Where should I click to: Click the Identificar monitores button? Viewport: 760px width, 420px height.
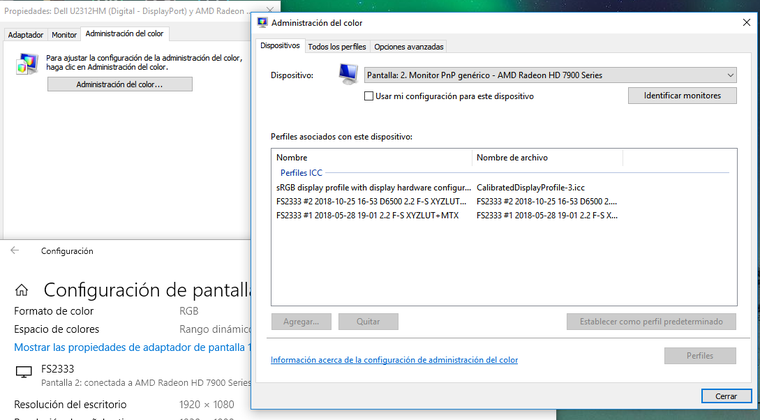click(x=682, y=95)
